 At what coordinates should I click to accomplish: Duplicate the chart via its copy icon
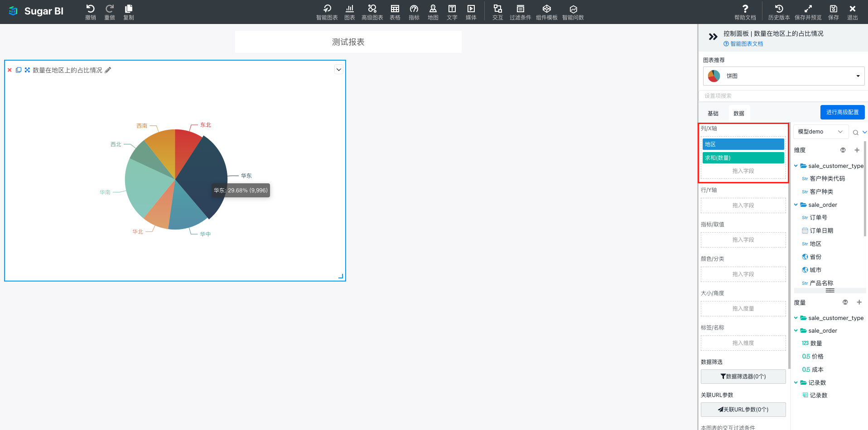(x=19, y=70)
